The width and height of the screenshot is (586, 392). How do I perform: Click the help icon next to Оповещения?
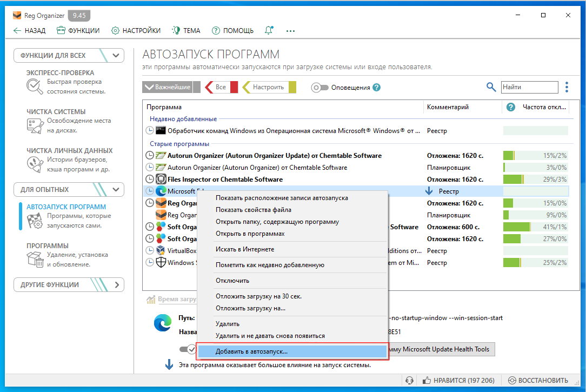377,88
